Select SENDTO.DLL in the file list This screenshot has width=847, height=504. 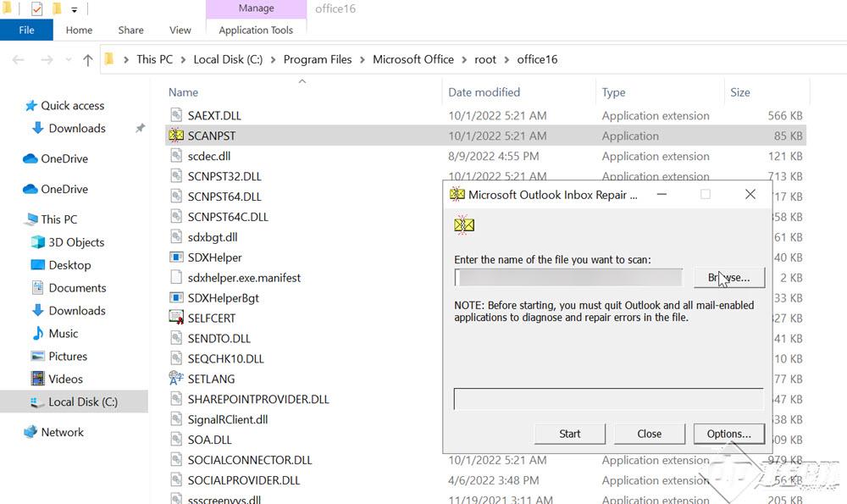(x=219, y=338)
